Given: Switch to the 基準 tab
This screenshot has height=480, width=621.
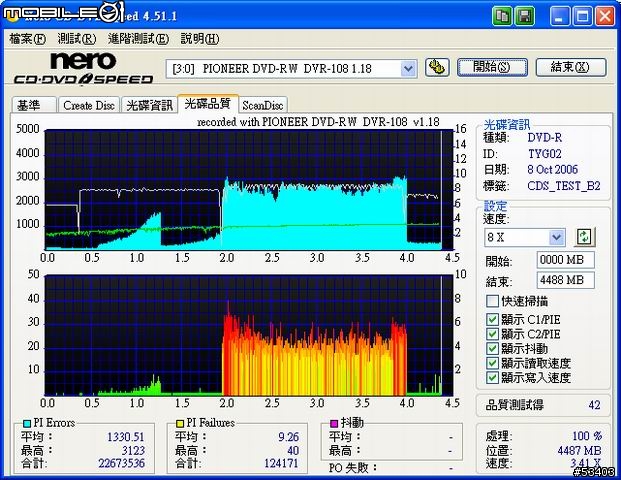Looking at the screenshot, I should [x=34, y=105].
